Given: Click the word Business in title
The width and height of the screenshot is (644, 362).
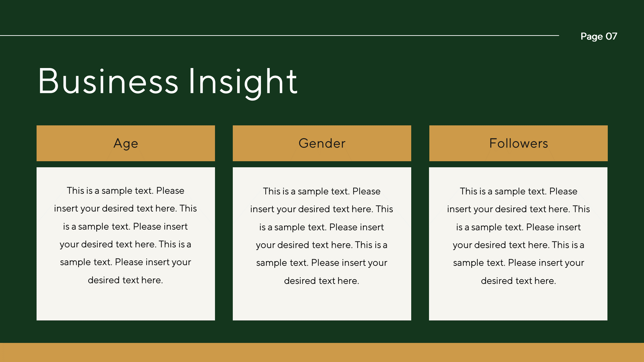Looking at the screenshot, I should pyautogui.click(x=108, y=81).
